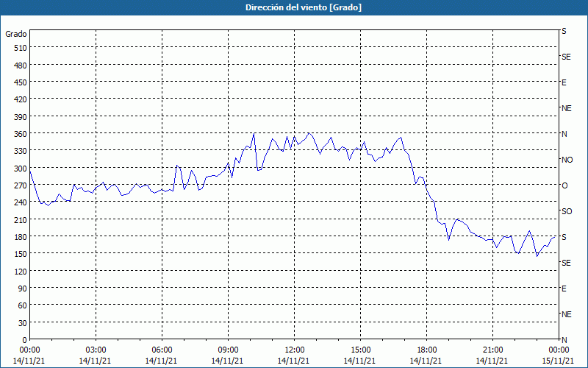Click the 14/11/21 date under 12:00
588x368 pixels.
[x=293, y=361]
